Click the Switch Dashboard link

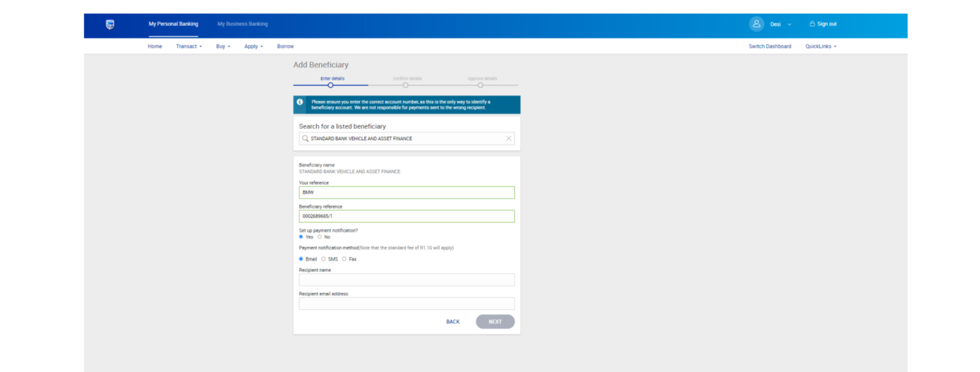point(770,46)
